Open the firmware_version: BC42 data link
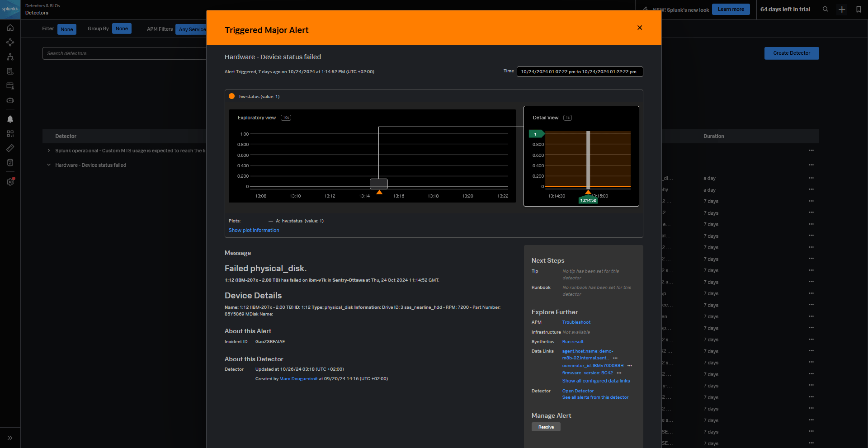Viewport: 868px width, 448px height. coord(587,373)
